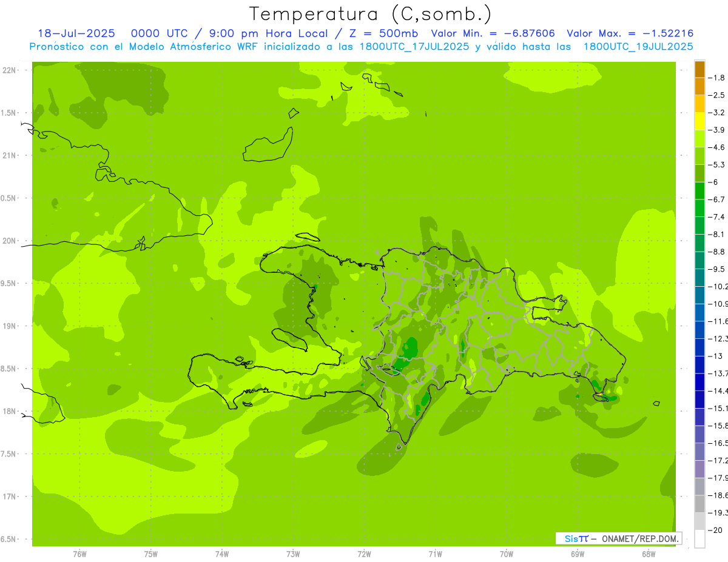This screenshot has width=728, height=562.
Task: Click the '-10.2' legend value
Action: [x=718, y=287]
